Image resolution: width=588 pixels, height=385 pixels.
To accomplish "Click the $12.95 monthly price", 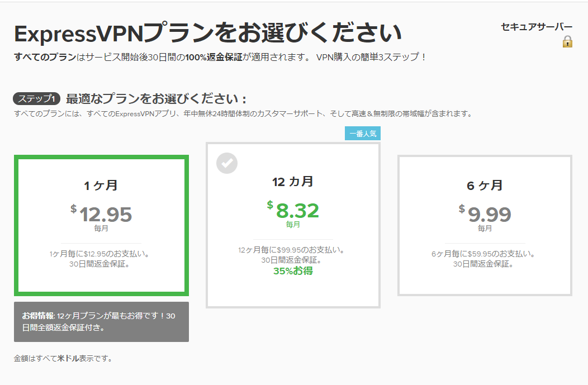I will pos(101,214).
